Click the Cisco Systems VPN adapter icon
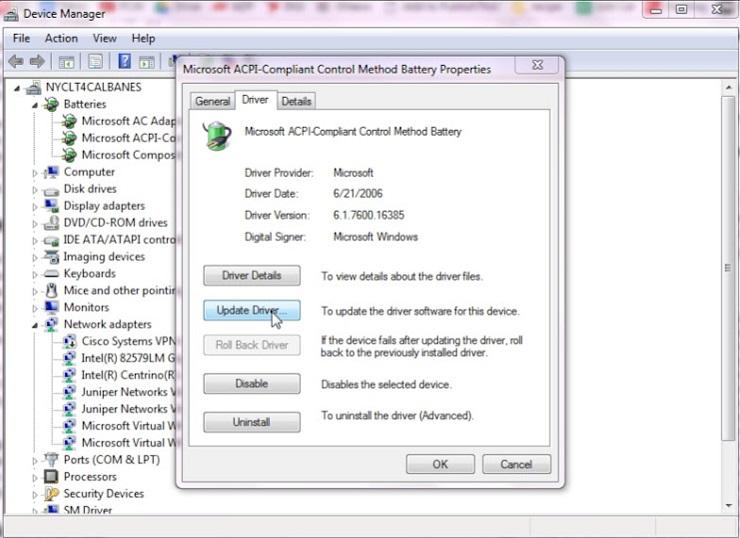This screenshot has height=538, width=740. [x=69, y=341]
